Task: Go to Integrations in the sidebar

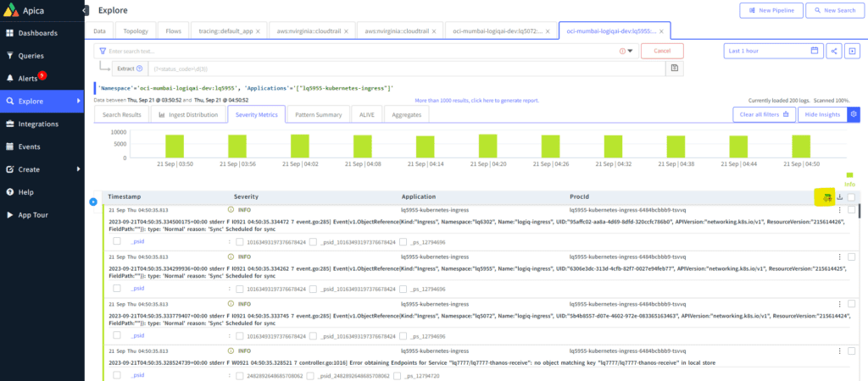Action: click(x=38, y=124)
